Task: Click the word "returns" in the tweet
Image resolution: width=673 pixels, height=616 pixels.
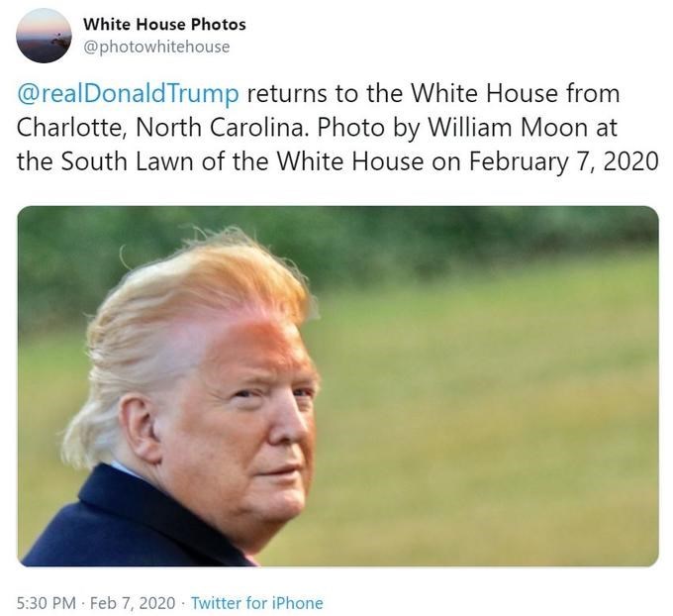Action: tap(287, 94)
